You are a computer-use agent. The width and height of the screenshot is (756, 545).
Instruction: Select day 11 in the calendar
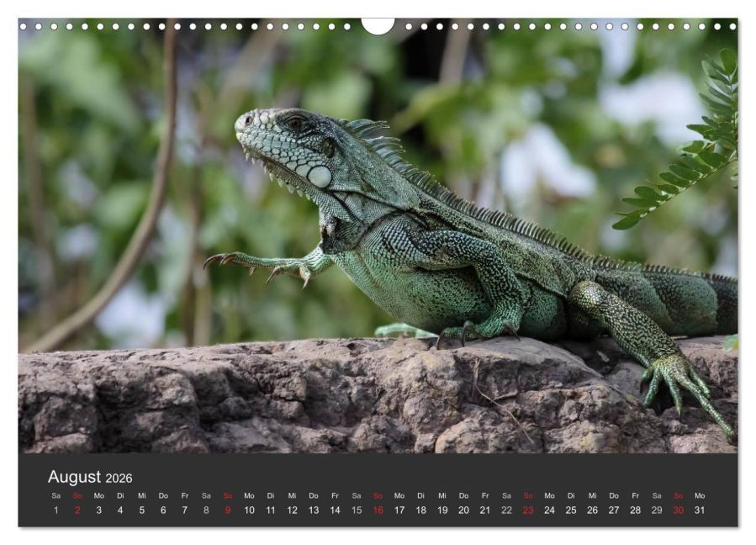[x=271, y=511]
